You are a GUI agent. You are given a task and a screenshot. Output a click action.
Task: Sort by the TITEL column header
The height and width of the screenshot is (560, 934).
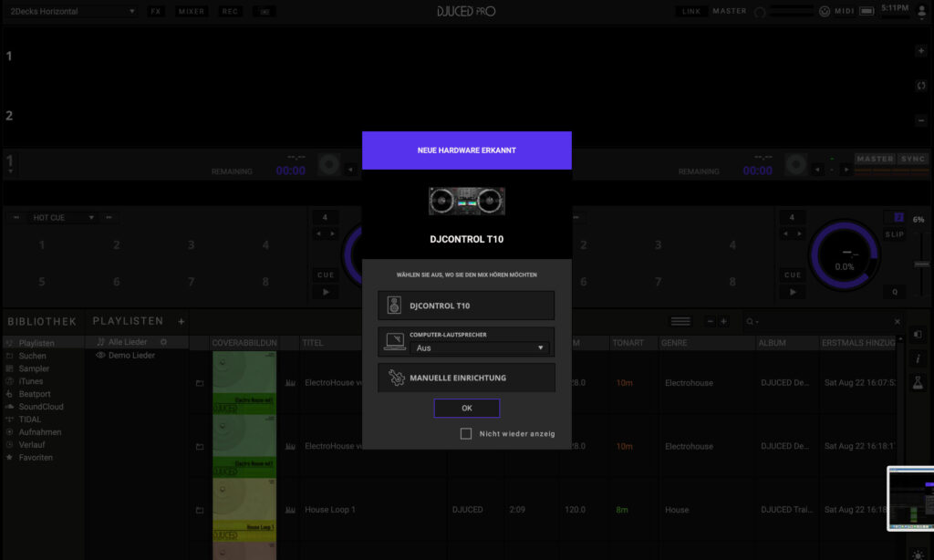(313, 343)
